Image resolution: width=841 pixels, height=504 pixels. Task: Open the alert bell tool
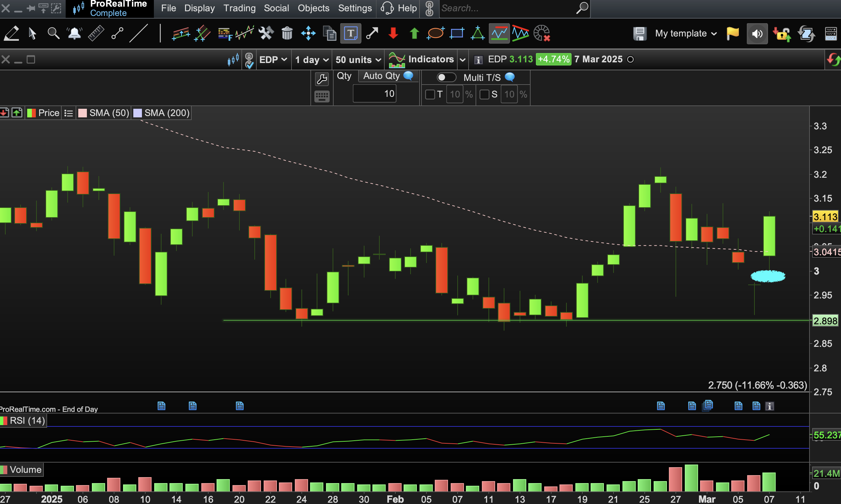74,33
